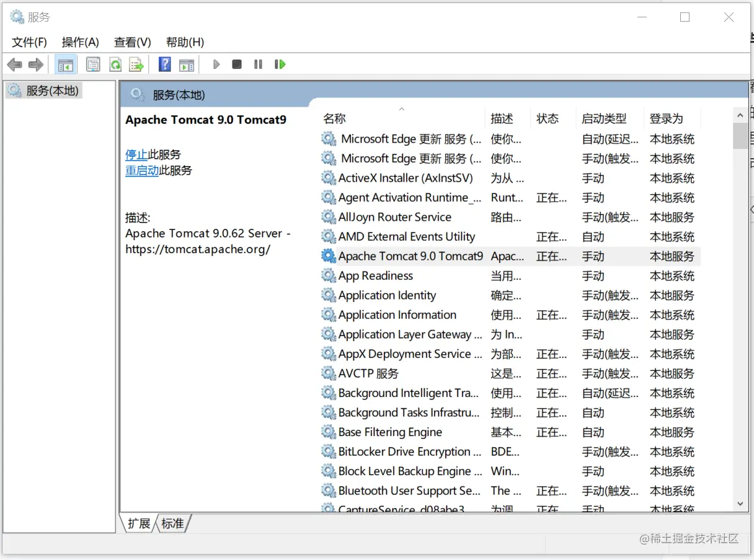Click the Services app icon in title bar
754x560 pixels.
(x=17, y=17)
